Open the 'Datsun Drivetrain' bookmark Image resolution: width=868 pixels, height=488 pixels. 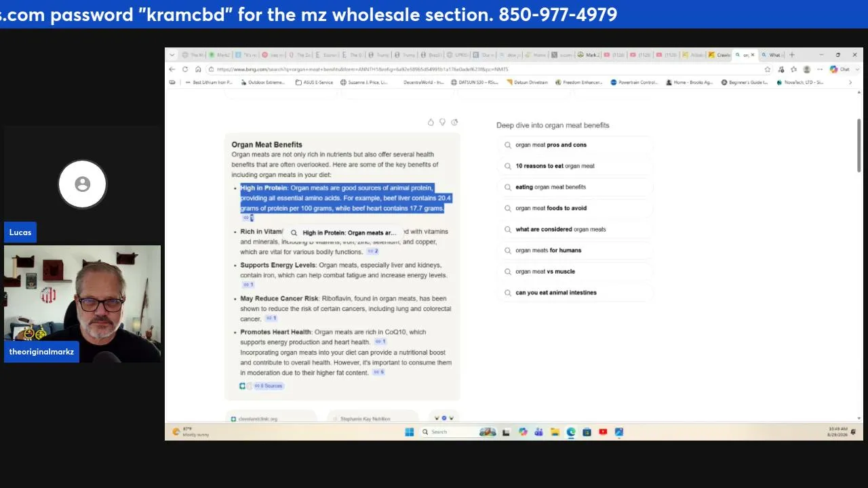527,83
